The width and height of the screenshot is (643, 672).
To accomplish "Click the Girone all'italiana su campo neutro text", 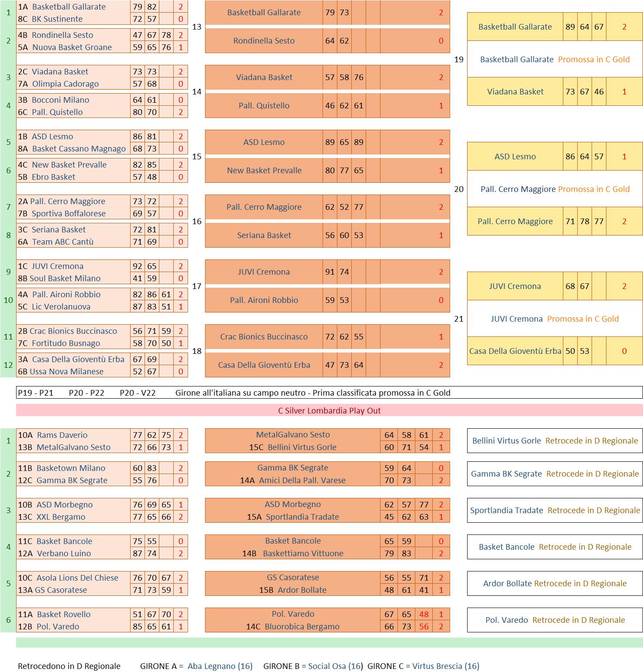I will pos(313,393).
